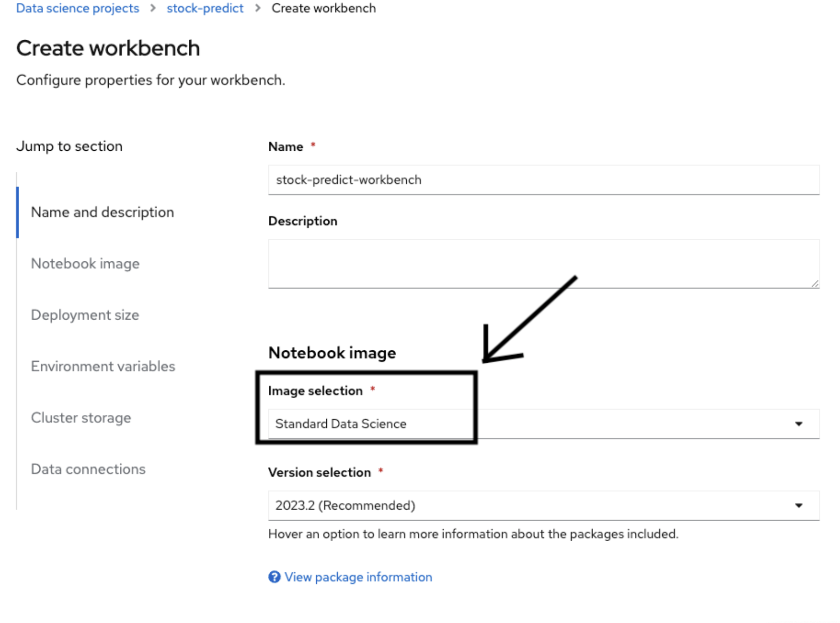840x623 pixels.
Task: Jump to Data connections section
Action: pyautogui.click(x=88, y=469)
